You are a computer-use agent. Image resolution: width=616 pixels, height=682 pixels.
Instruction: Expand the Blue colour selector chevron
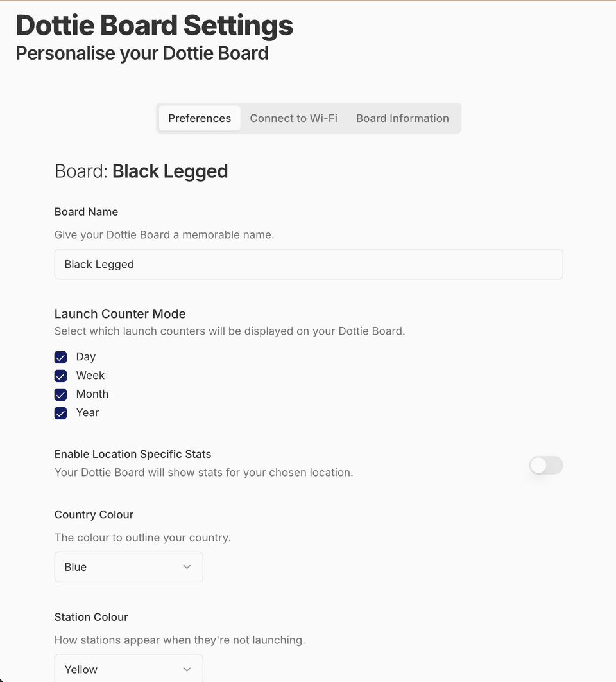click(187, 567)
